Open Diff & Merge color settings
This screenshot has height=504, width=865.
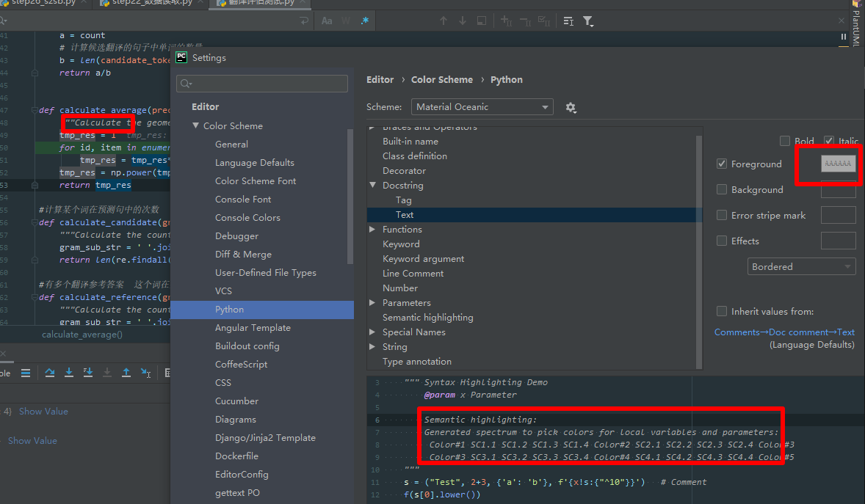[x=243, y=255]
